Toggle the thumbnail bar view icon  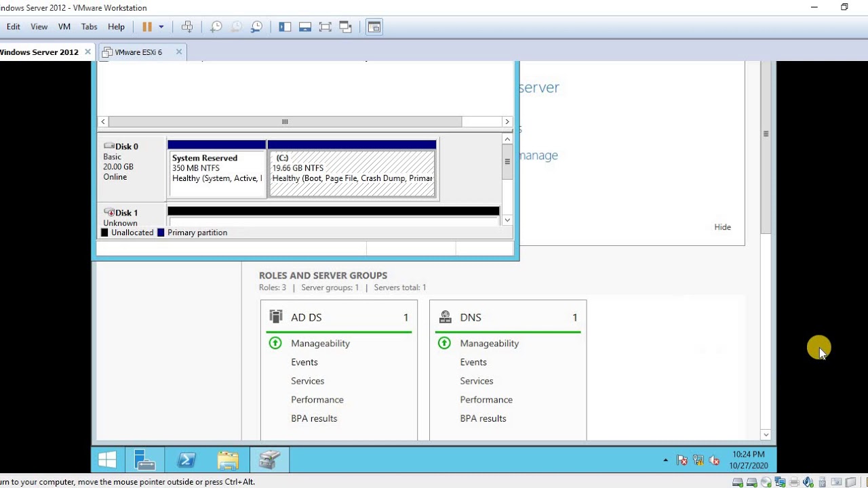305,27
